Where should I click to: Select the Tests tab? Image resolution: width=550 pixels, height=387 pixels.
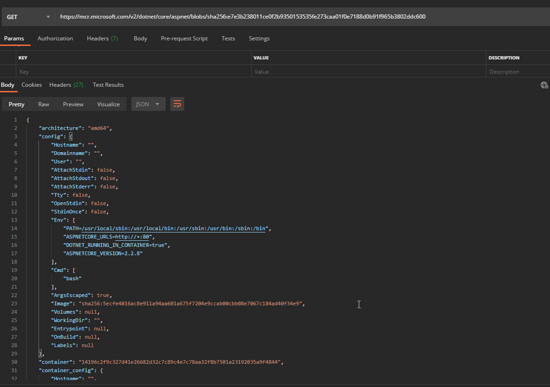click(x=228, y=39)
